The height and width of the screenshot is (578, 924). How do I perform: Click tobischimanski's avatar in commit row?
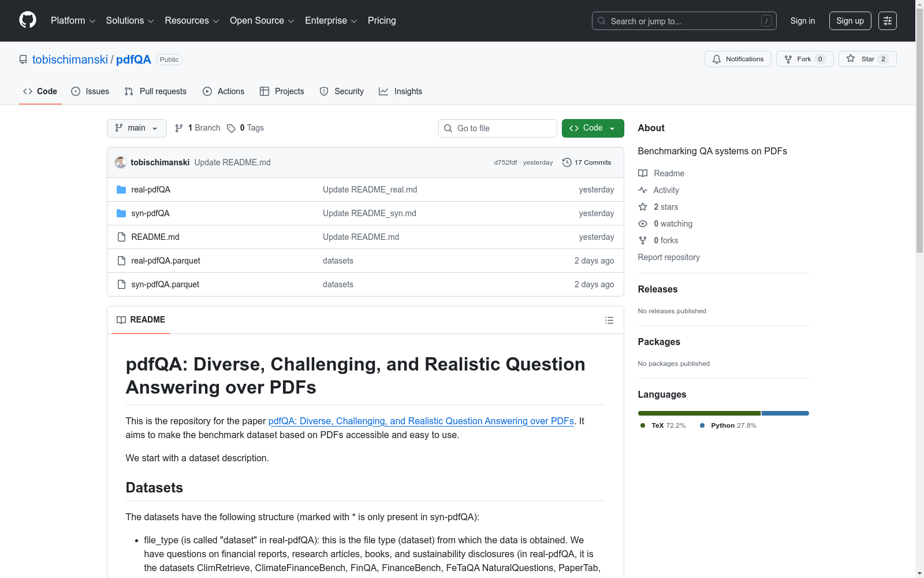pos(121,162)
